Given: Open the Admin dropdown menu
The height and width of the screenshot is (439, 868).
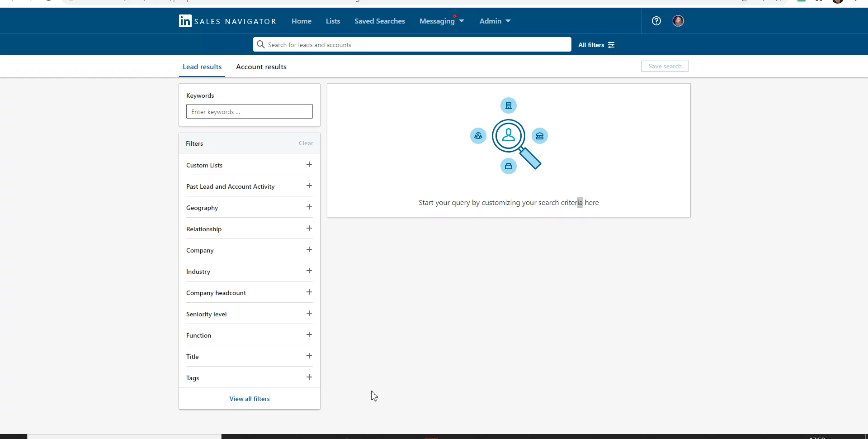Looking at the screenshot, I should (x=495, y=21).
